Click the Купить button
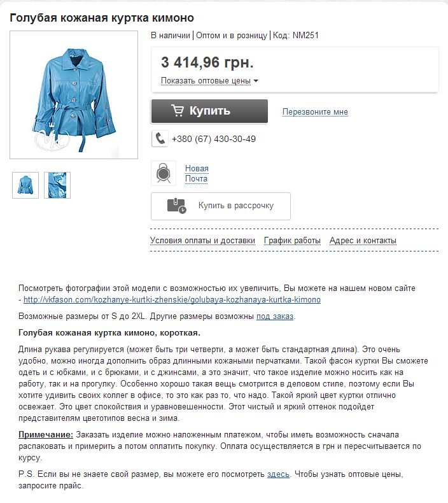This screenshot has width=448, height=503. pos(209,111)
